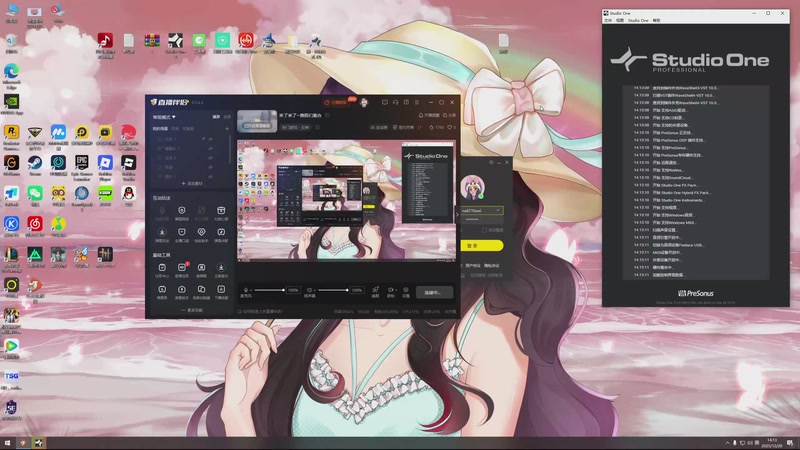
Task: Open the headset support icon in live companion title bar
Action: pyautogui.click(x=395, y=102)
